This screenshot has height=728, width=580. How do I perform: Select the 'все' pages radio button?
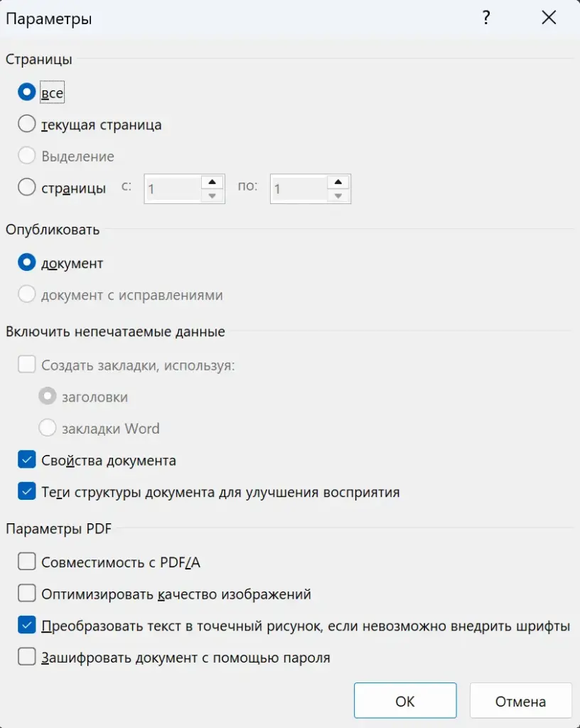coord(27,92)
